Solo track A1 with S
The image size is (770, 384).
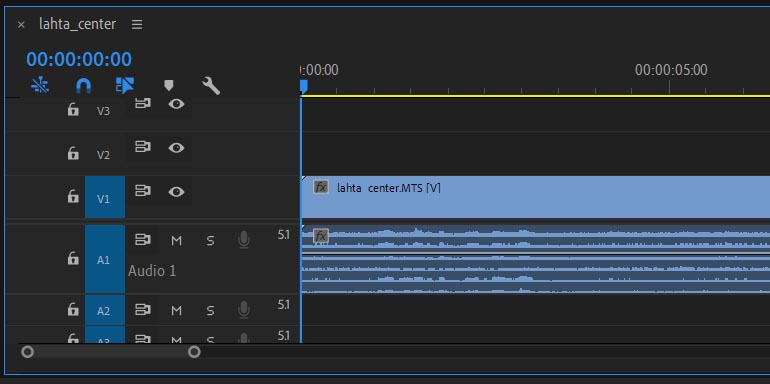click(210, 241)
